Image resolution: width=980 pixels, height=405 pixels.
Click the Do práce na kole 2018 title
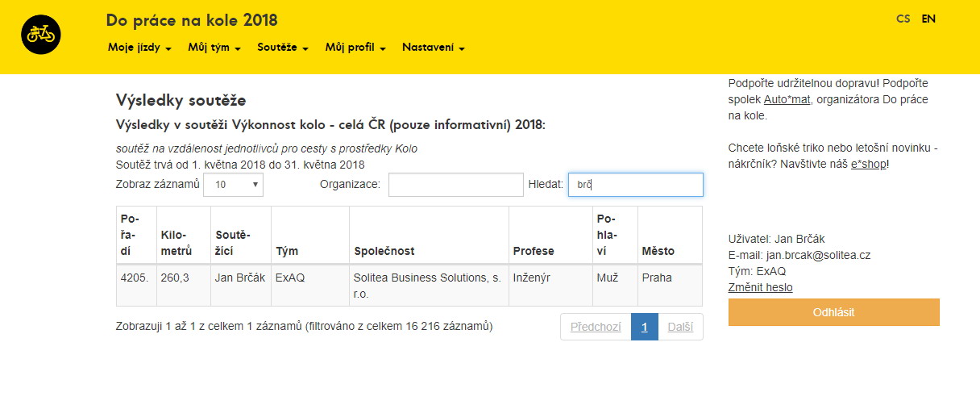click(x=192, y=20)
